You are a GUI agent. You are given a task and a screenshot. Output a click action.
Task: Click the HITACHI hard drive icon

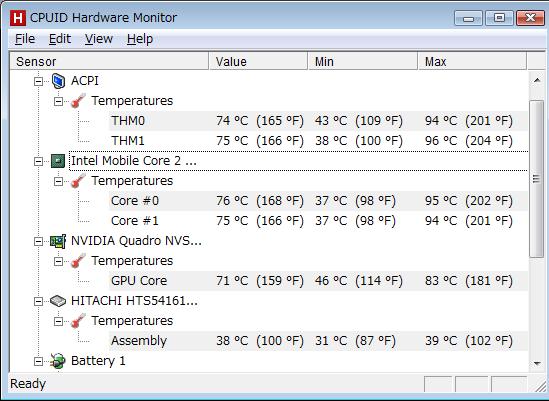pyautogui.click(x=58, y=301)
